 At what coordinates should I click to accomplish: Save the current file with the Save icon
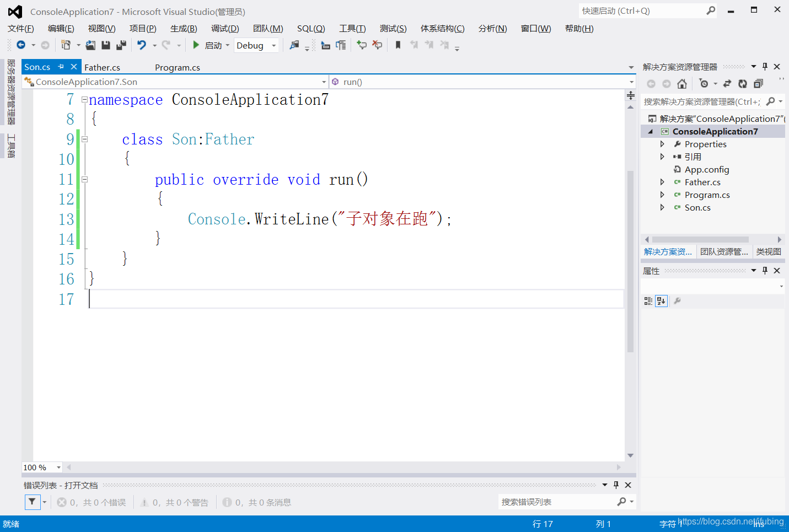point(106,45)
